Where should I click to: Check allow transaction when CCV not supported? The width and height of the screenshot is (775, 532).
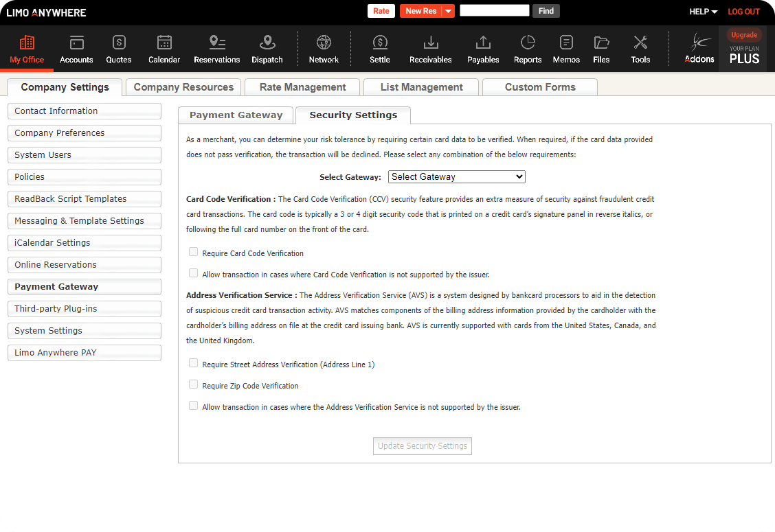[193, 273]
